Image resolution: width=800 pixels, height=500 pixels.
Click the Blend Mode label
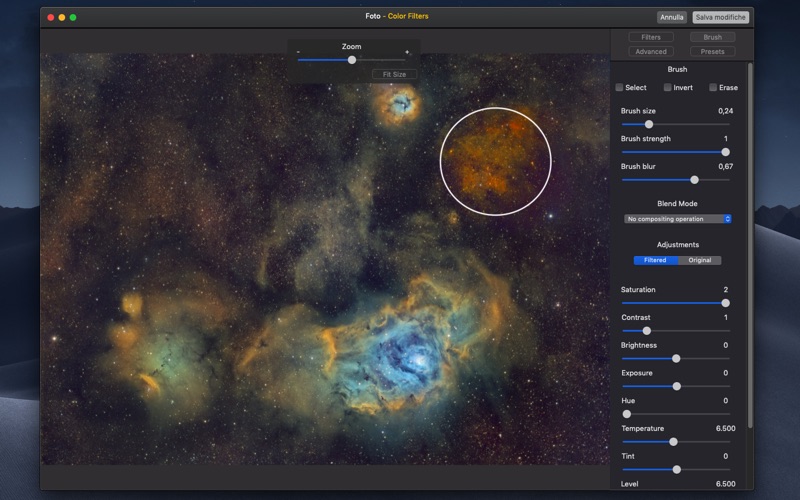pos(677,204)
